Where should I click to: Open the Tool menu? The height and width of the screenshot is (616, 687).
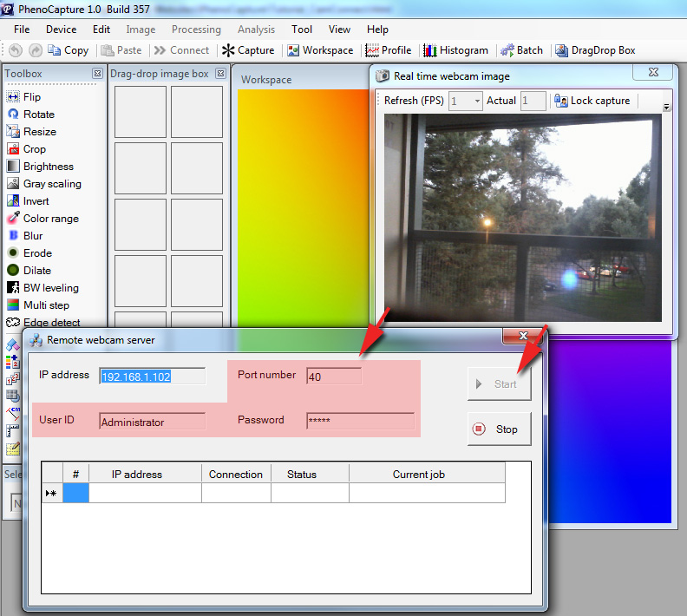(302, 29)
